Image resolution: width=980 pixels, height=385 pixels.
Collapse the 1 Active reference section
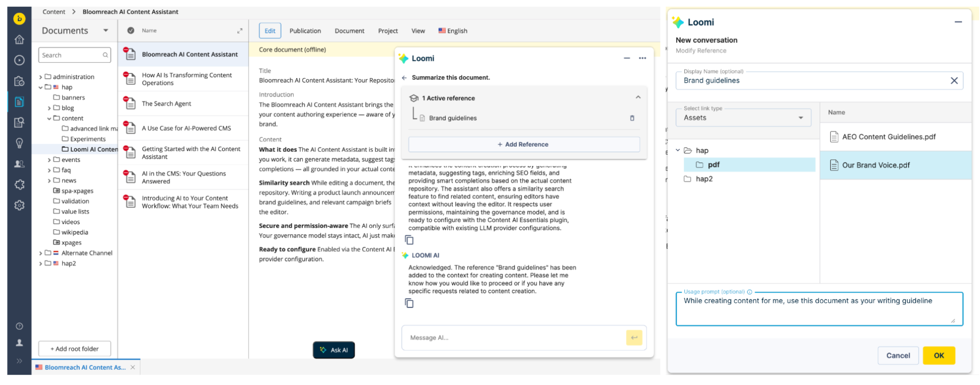638,98
